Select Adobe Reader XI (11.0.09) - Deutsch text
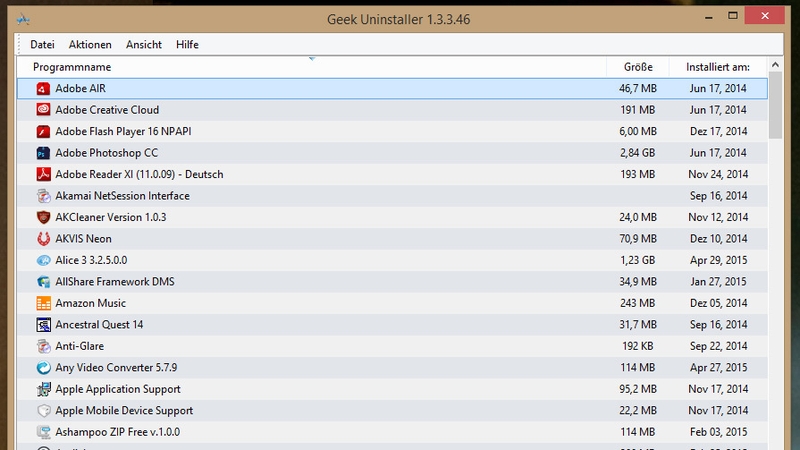Viewport: 800px width, 450px height. coord(139,174)
